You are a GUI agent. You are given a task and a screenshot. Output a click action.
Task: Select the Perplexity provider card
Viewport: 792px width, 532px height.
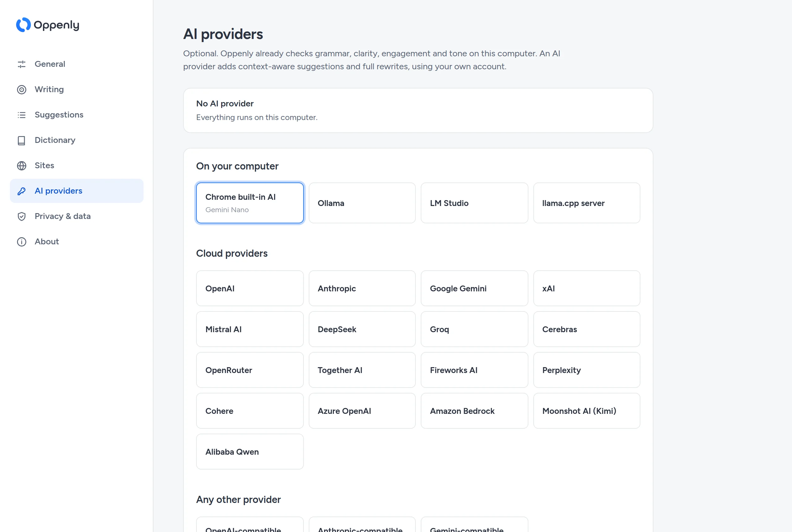click(587, 370)
